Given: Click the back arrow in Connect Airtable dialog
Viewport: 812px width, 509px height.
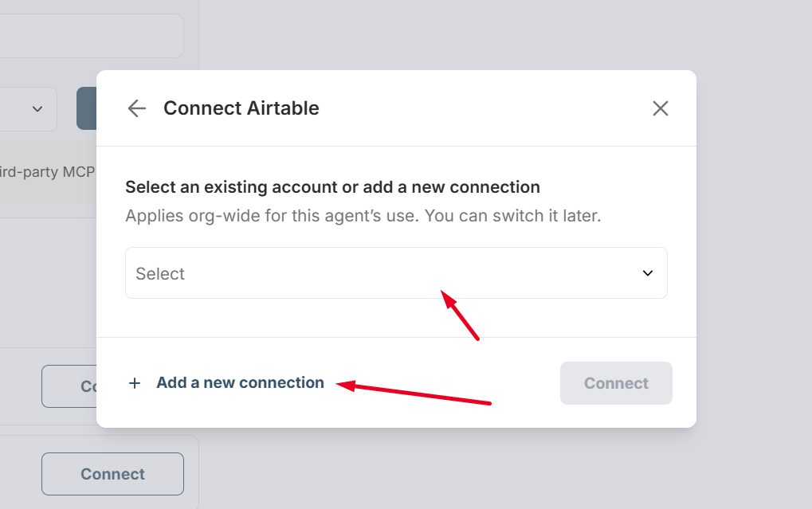Looking at the screenshot, I should point(137,108).
